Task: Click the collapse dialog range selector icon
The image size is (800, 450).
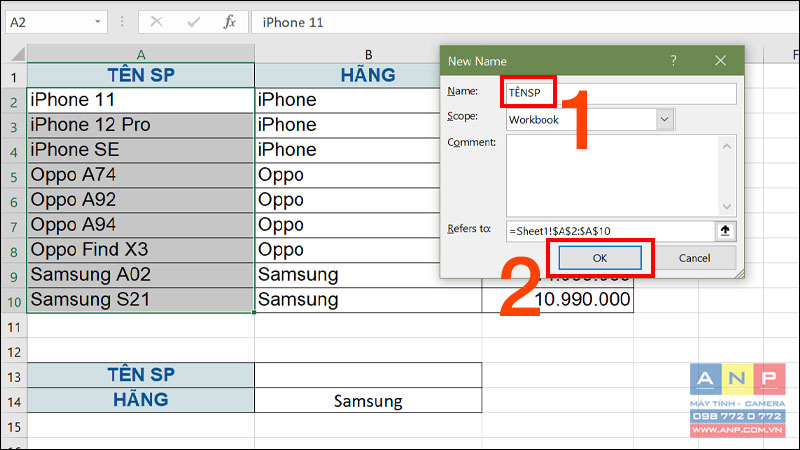Action: click(725, 231)
